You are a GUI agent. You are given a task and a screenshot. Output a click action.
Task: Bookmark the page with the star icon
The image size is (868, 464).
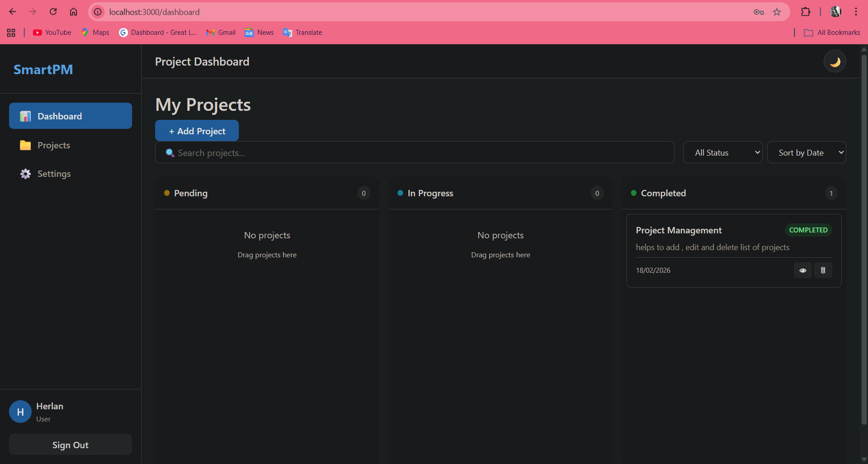click(x=777, y=12)
